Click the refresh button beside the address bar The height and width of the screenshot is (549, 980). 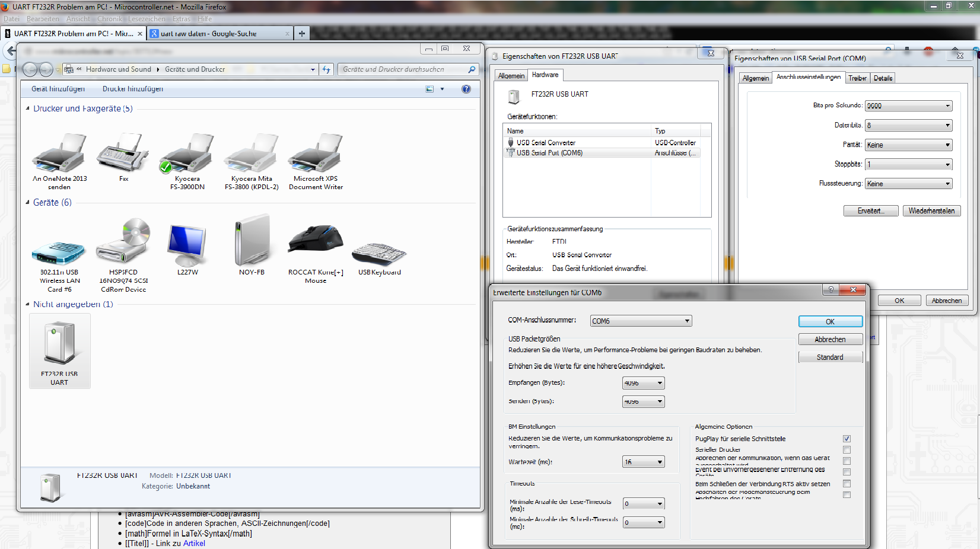pyautogui.click(x=326, y=69)
